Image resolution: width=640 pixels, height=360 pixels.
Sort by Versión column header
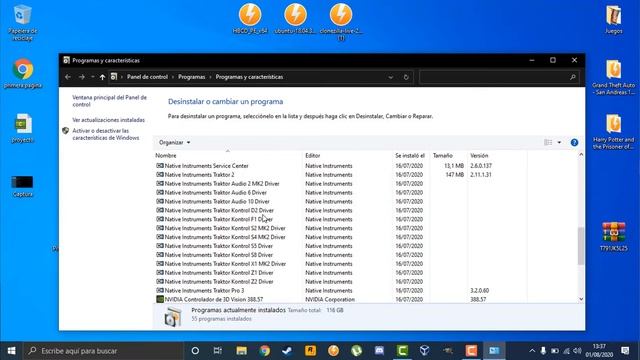click(497, 156)
